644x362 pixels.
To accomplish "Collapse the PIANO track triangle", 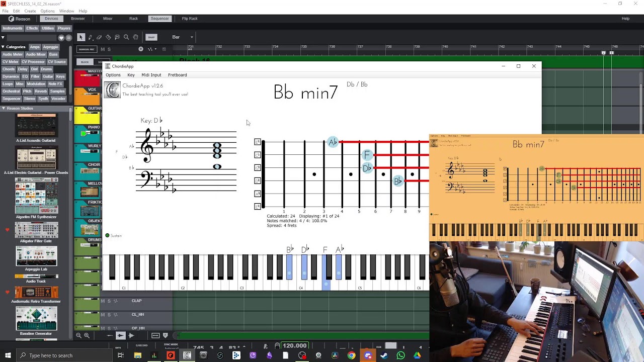I will coord(77,128).
